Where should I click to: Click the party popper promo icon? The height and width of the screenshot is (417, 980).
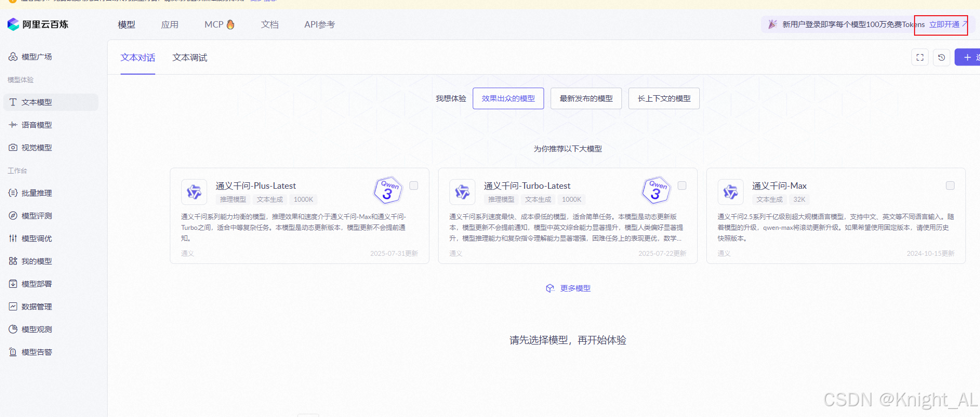[x=772, y=24]
